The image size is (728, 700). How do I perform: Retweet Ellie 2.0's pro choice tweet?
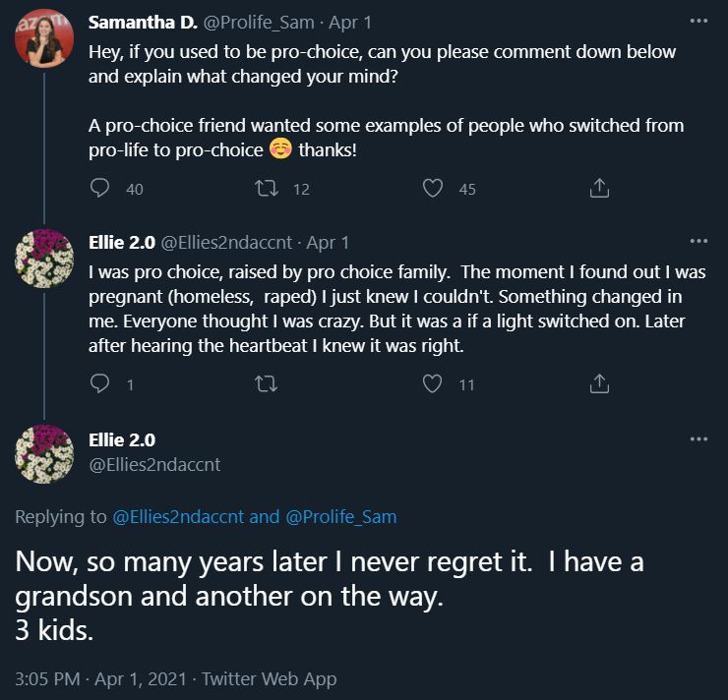(267, 384)
